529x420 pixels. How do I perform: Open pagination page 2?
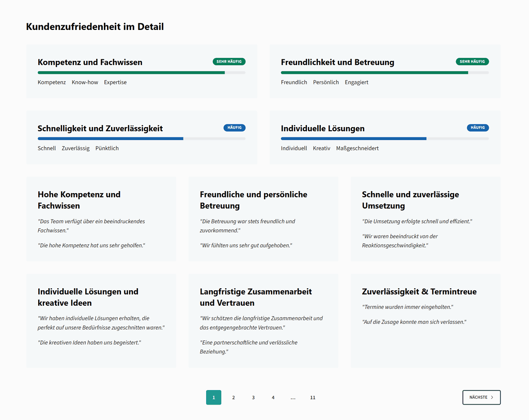(234, 397)
